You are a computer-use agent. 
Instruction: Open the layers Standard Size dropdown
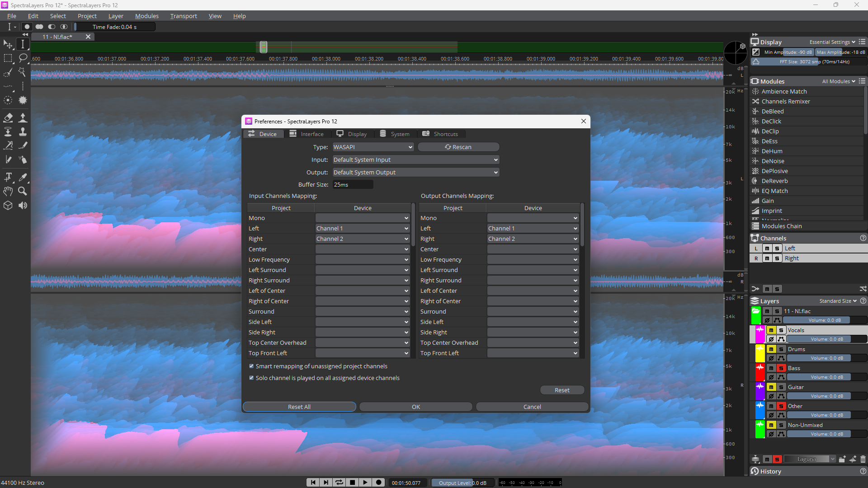(x=838, y=301)
